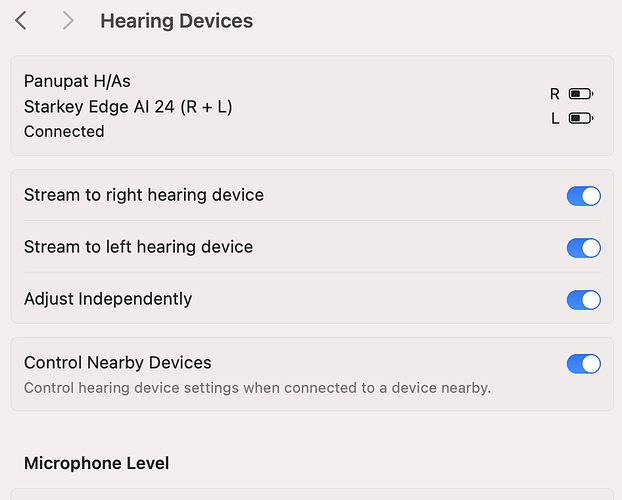Click the left device battery icon
622x500 pixels.
pos(581,118)
